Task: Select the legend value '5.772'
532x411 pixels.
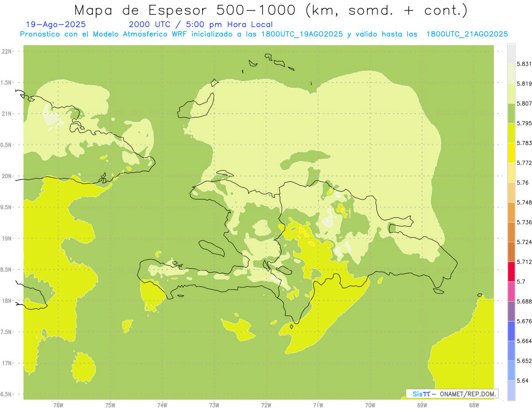Action: click(524, 163)
